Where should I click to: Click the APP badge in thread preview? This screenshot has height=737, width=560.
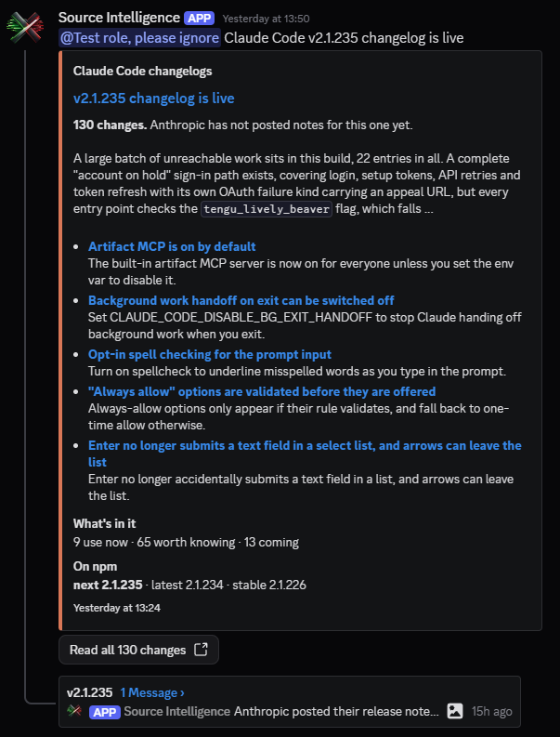105,711
